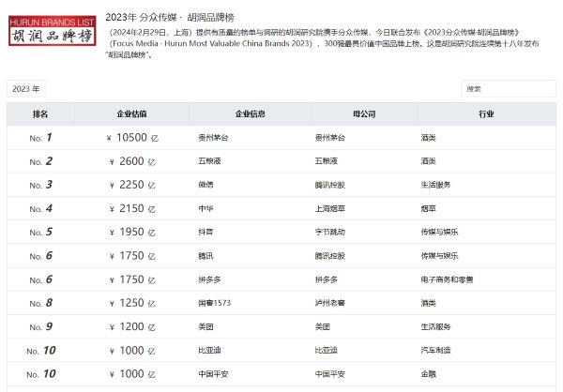Click 贵州茅台 in the 母公司 column
The width and height of the screenshot is (563, 392).
[330, 138]
